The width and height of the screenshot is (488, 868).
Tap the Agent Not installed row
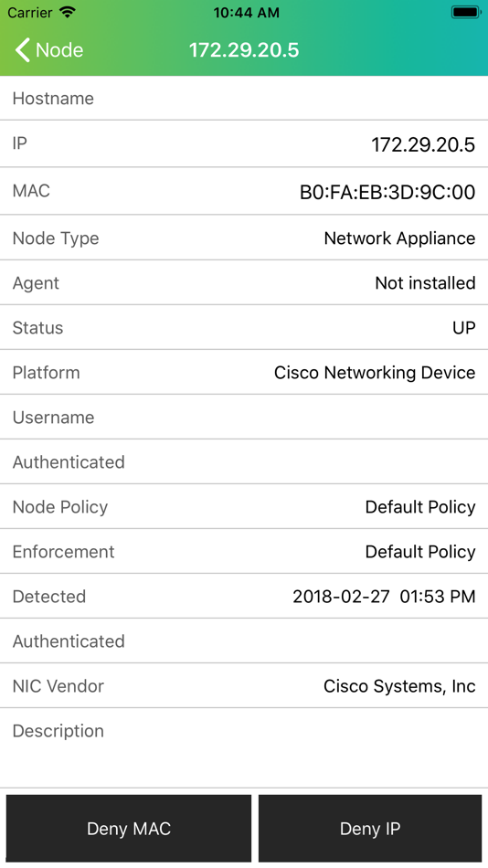(244, 283)
